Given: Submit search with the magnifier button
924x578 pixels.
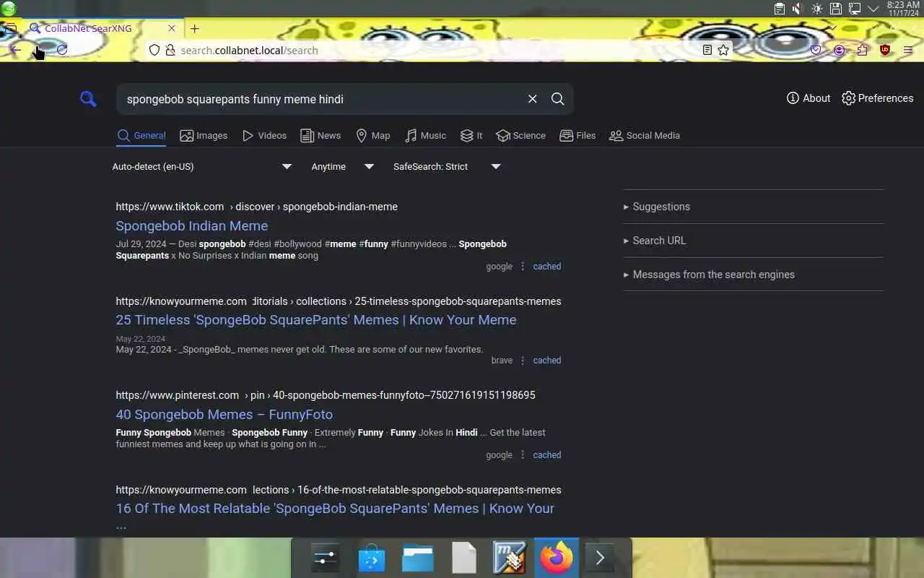Looking at the screenshot, I should point(558,99).
